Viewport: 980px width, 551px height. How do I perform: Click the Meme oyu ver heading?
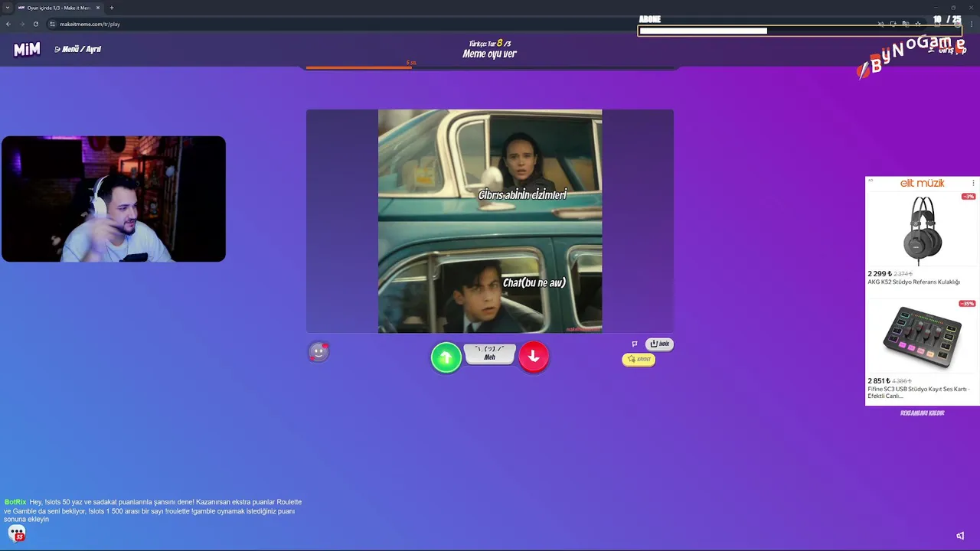pyautogui.click(x=489, y=54)
